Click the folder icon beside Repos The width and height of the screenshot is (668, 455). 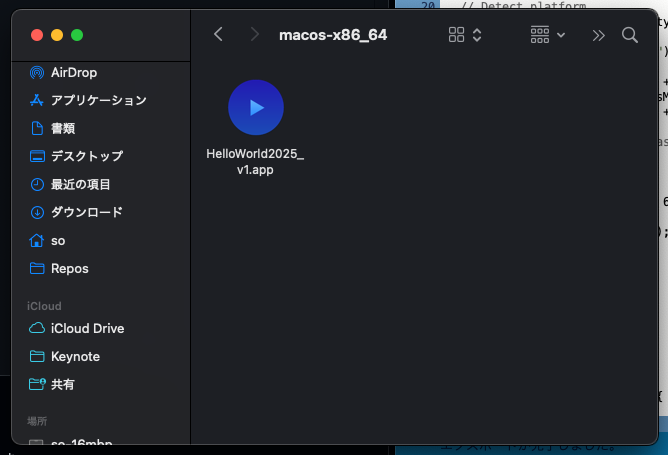click(37, 268)
